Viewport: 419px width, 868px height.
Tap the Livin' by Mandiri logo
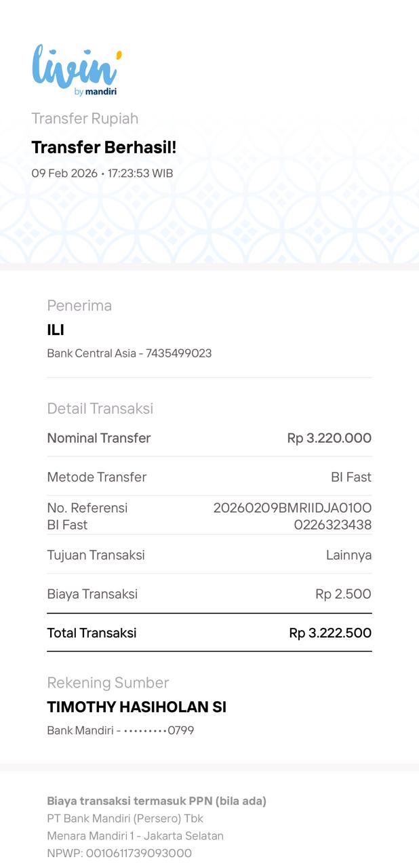pyautogui.click(x=77, y=71)
